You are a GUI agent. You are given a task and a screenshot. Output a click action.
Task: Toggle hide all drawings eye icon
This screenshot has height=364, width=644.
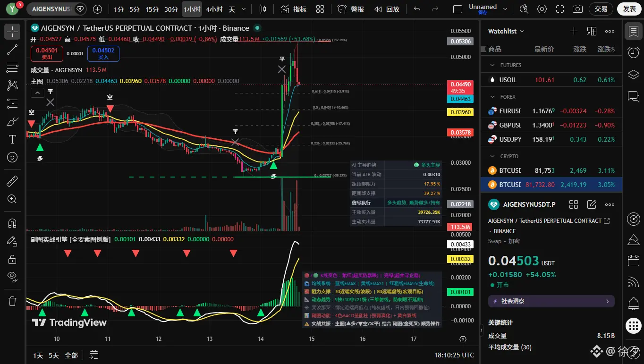(12, 277)
